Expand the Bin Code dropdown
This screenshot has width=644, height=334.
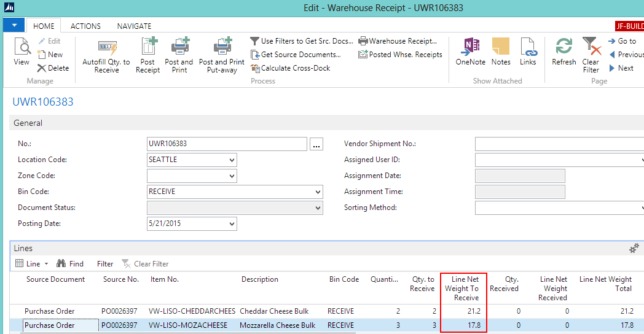point(318,192)
